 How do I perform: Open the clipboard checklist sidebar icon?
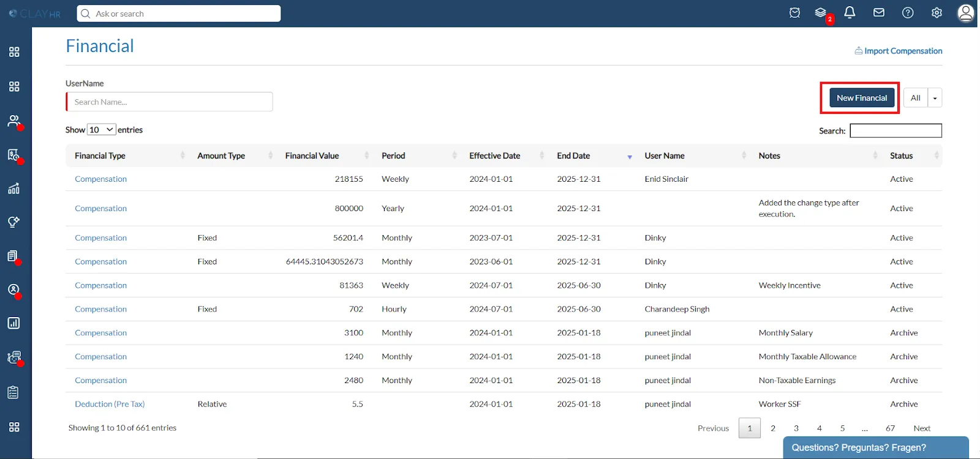(x=13, y=392)
